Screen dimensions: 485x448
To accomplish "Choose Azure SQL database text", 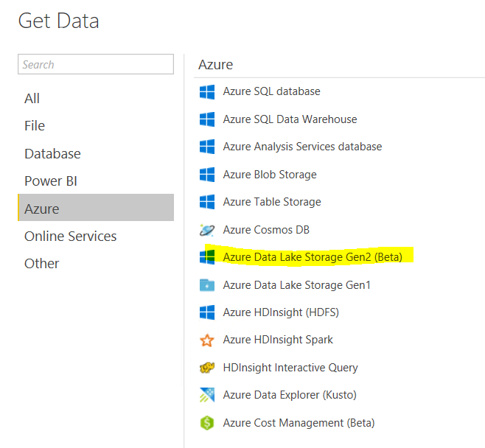I will [271, 91].
